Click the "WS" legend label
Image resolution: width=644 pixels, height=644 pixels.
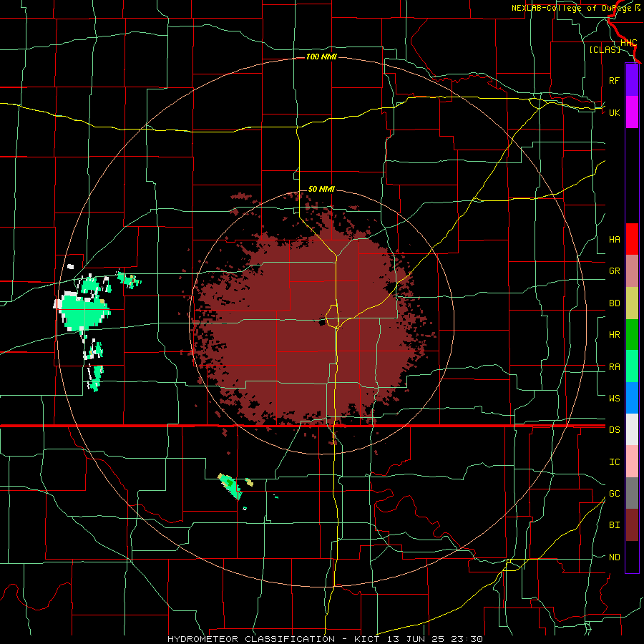coord(614,398)
